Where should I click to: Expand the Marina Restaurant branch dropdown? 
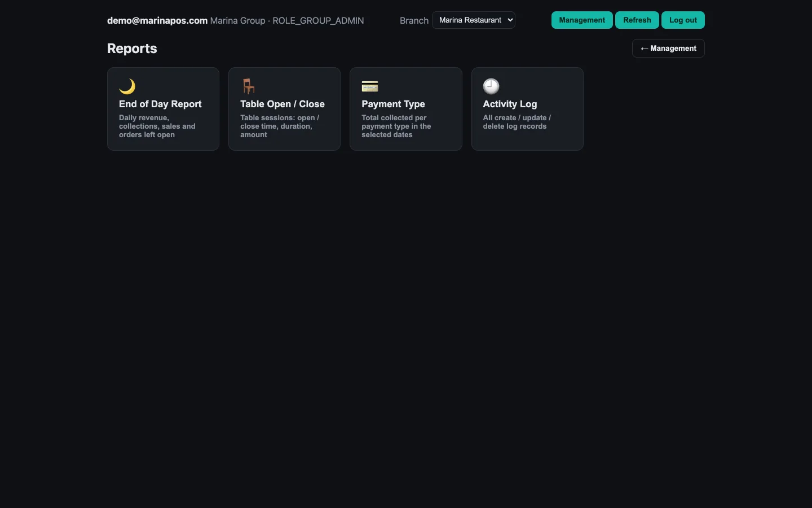474,20
